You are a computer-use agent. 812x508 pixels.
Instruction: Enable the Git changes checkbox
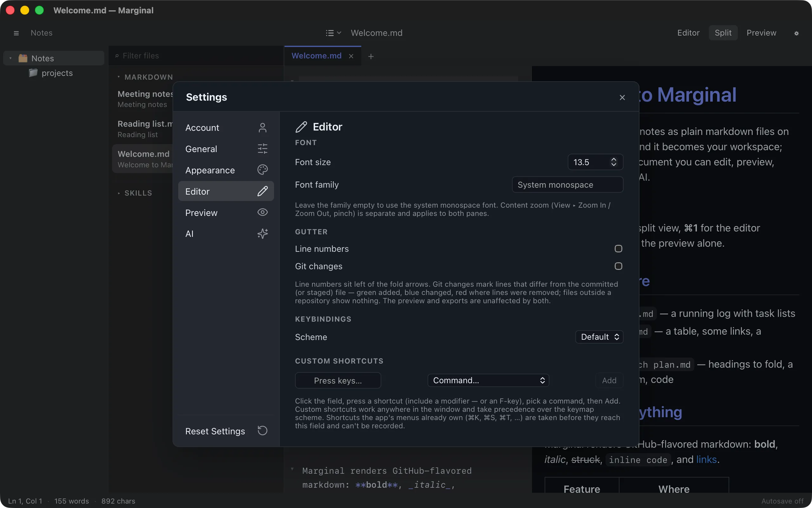point(619,266)
